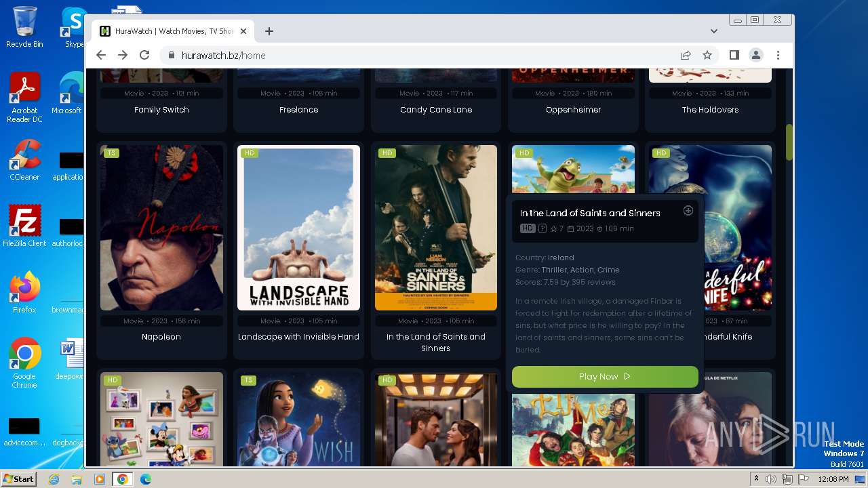Click the HD badge on Landscape poster
Image resolution: width=868 pixels, height=488 pixels.
(249, 153)
